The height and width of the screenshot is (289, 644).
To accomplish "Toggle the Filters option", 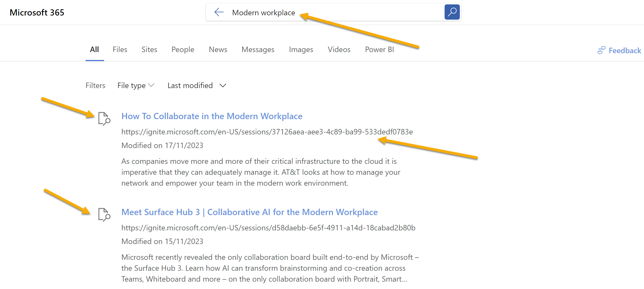I will click(x=95, y=85).
